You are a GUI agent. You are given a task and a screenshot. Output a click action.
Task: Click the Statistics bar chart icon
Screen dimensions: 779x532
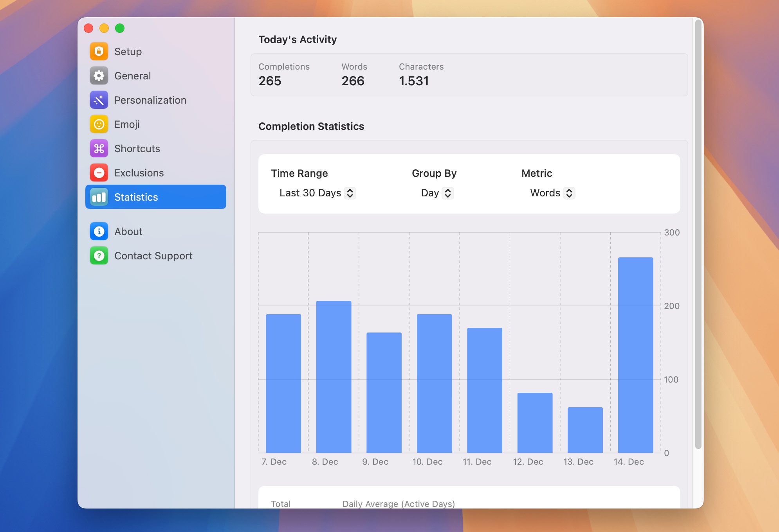click(99, 197)
